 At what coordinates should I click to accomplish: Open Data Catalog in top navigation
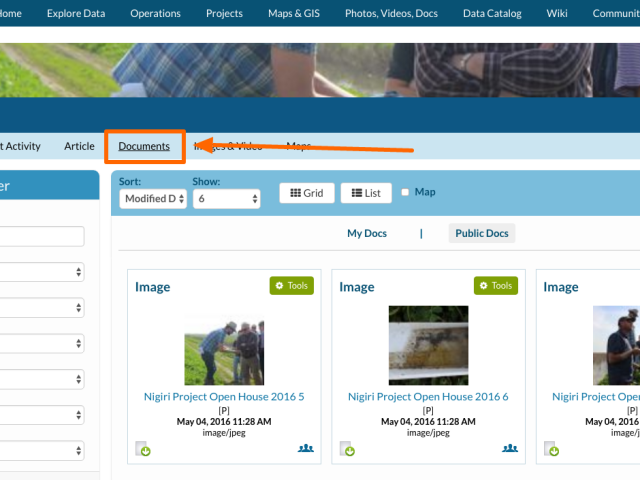(492, 13)
